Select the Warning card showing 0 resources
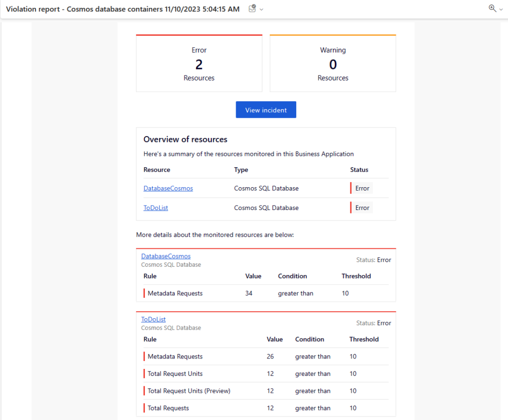This screenshot has height=420, width=508. click(x=333, y=63)
